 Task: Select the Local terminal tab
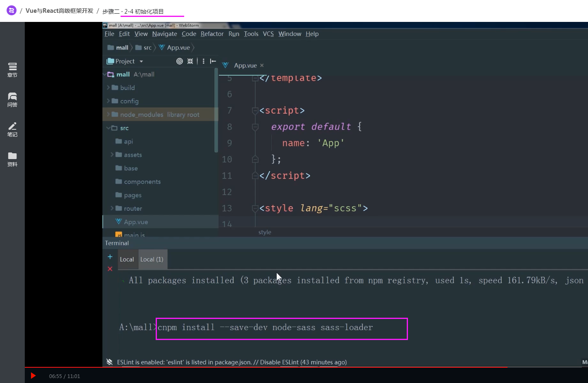(127, 259)
